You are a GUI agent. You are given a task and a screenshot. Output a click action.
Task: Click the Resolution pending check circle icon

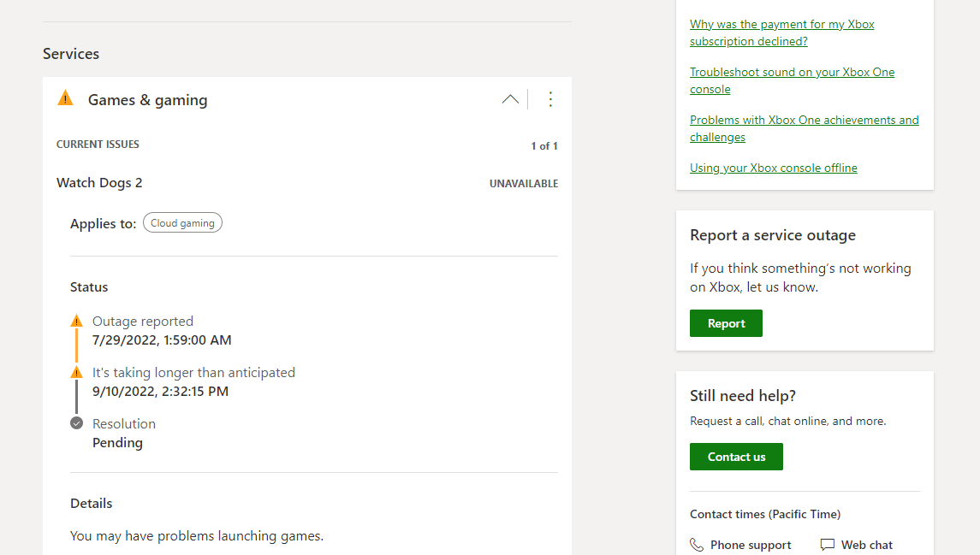pyautogui.click(x=76, y=422)
